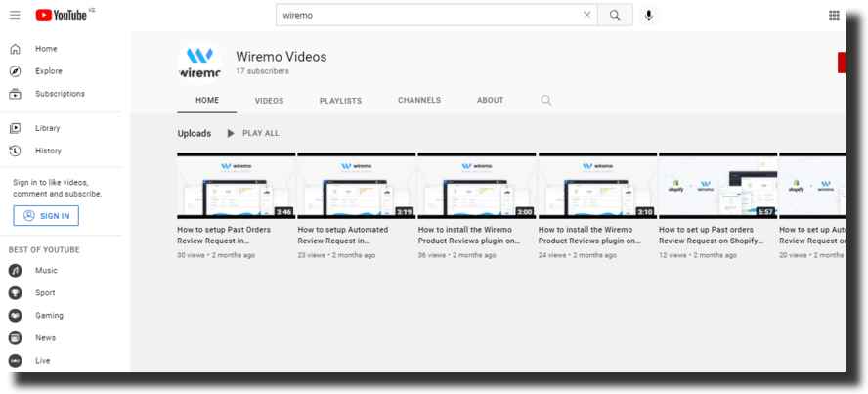Viewport: 868px width, 394px height.
Task: Click the Explore compass icon
Action: click(15, 71)
